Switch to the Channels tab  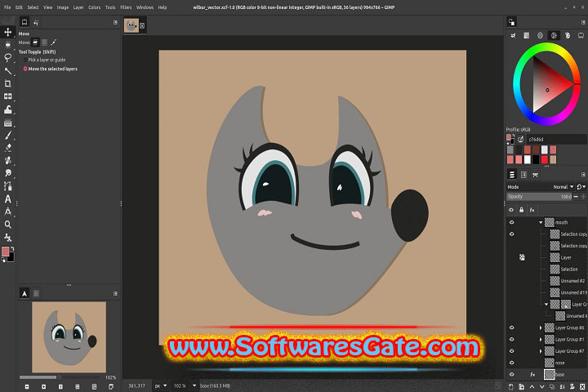point(523,175)
